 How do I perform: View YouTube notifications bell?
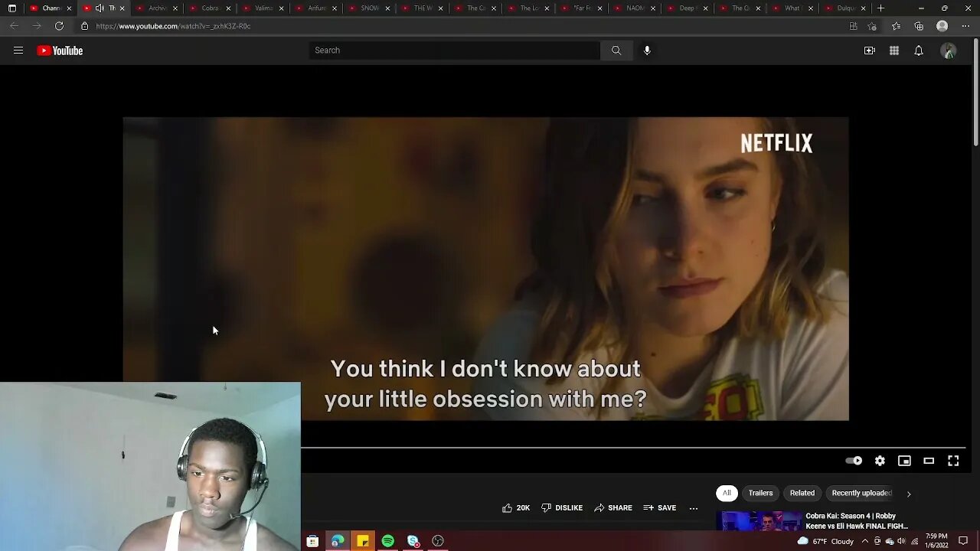919,51
